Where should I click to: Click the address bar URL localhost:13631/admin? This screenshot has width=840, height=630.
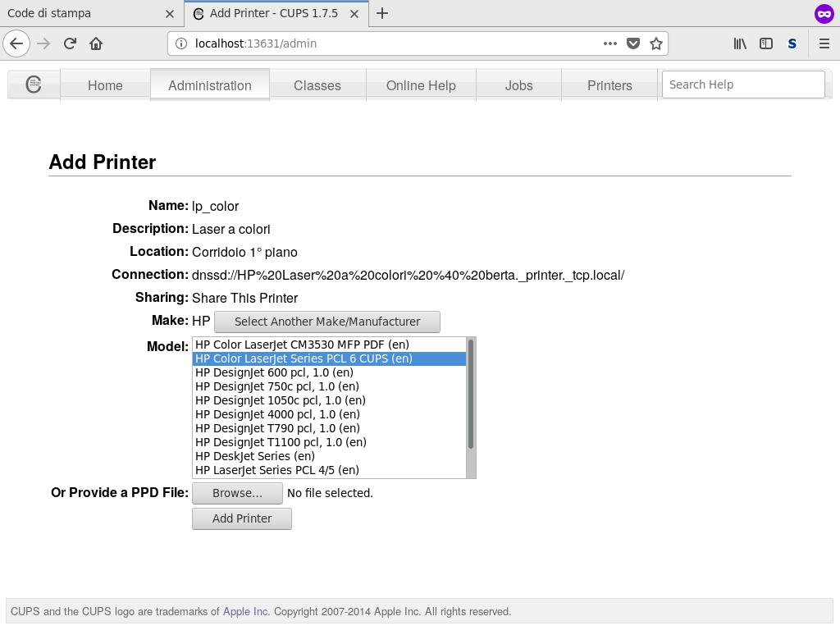click(256, 43)
